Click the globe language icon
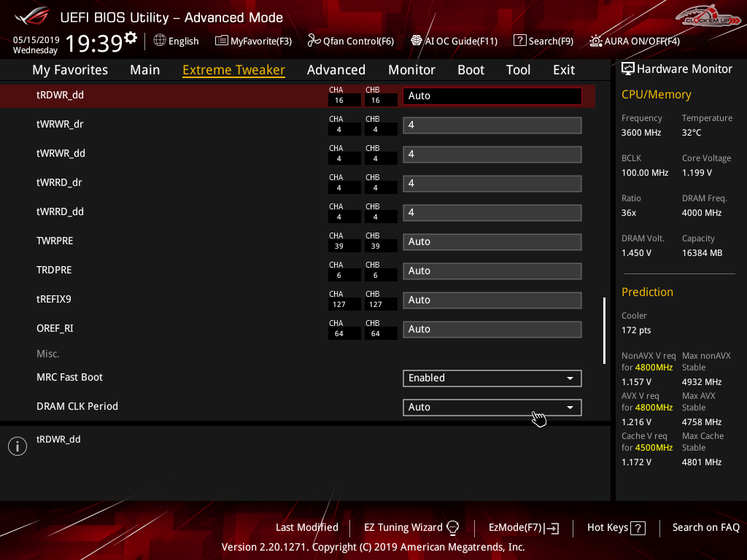This screenshot has height=560, width=747. tap(160, 41)
